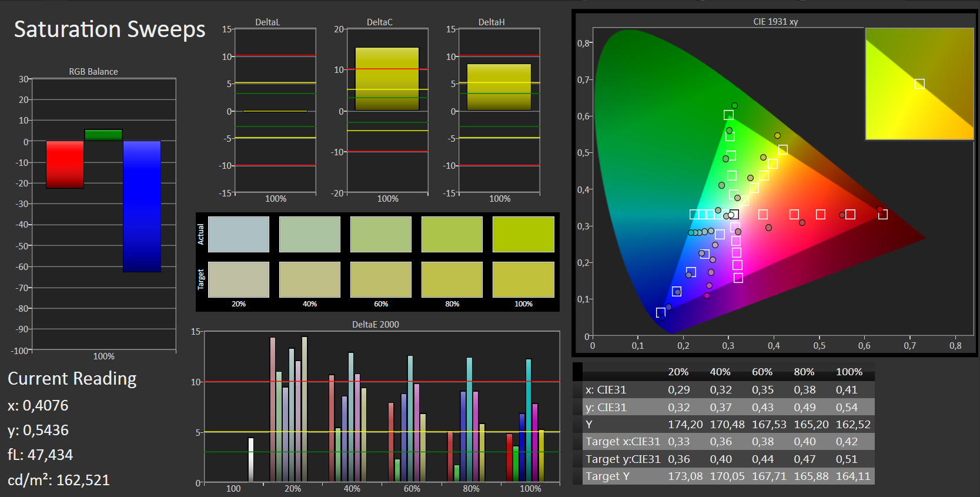This screenshot has width=980, height=497.
Task: Click the red bar in RGB Balance
Action: 65,165
